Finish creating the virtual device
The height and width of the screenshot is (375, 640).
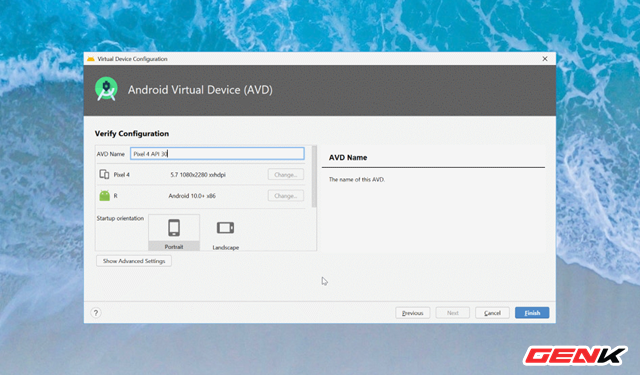tap(532, 313)
